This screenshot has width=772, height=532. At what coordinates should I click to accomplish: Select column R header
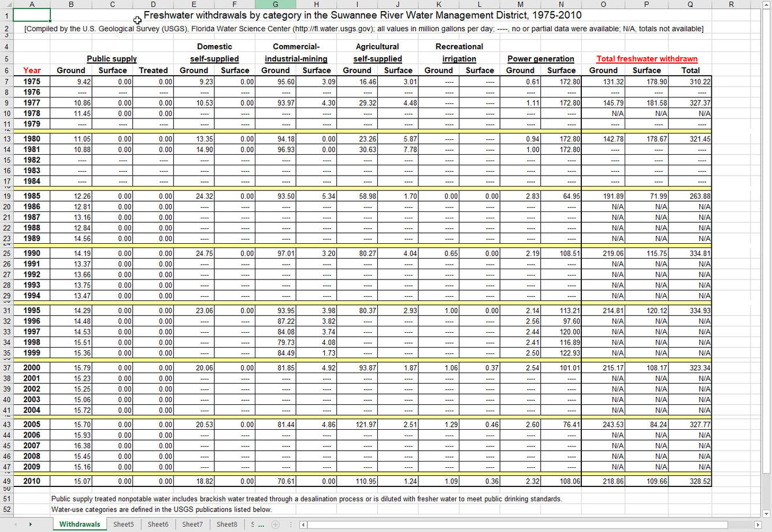coord(731,4)
